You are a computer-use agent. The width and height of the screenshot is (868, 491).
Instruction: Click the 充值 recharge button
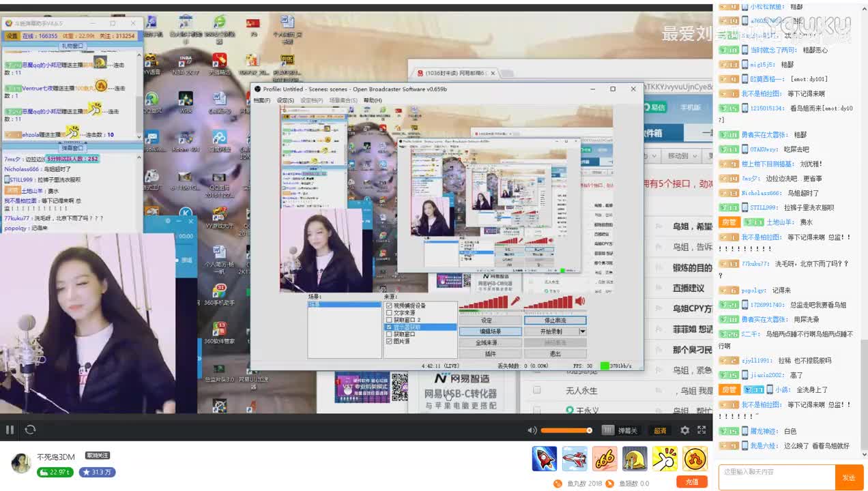pyautogui.click(x=692, y=481)
